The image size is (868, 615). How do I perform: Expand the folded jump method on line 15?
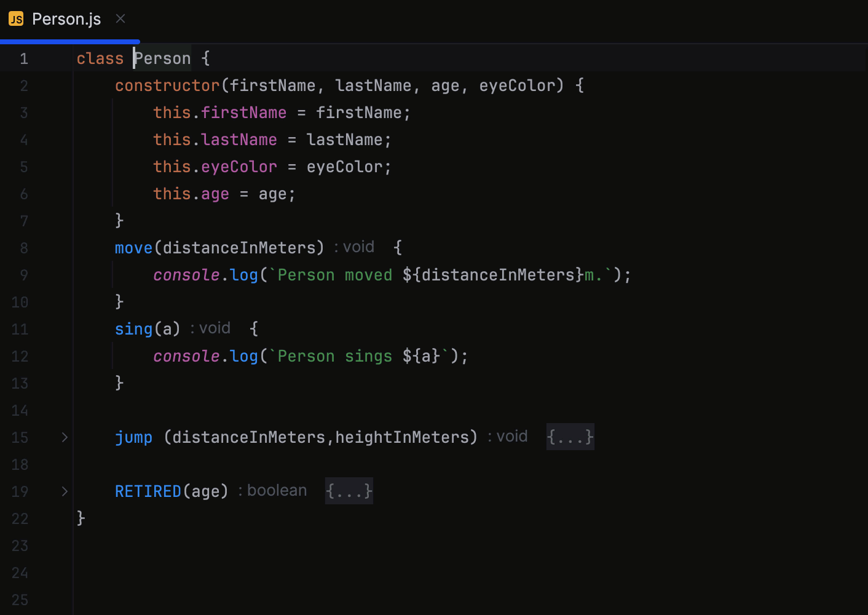coord(64,437)
